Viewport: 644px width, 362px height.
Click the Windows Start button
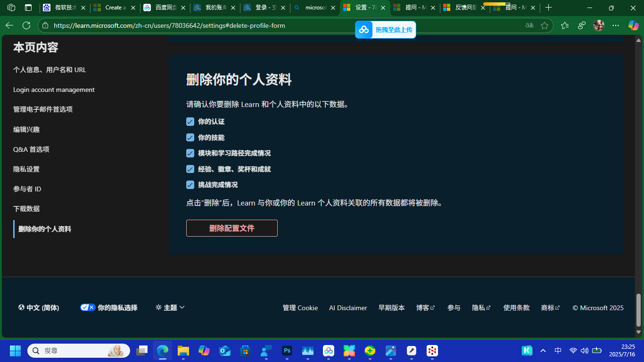[15, 351]
